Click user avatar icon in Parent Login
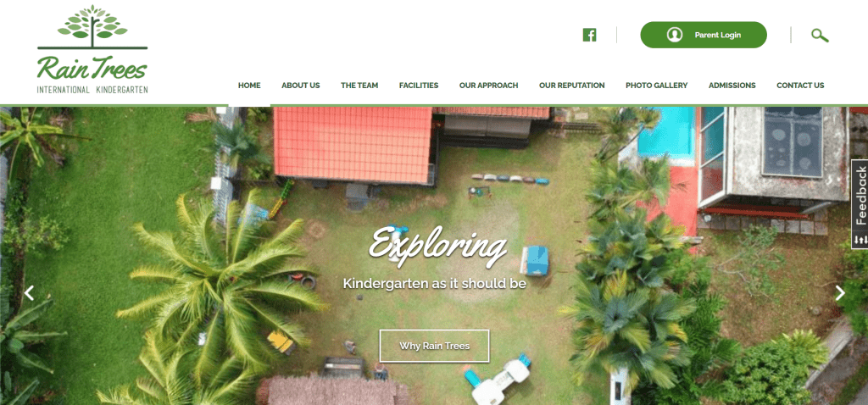868x405 pixels. point(674,35)
